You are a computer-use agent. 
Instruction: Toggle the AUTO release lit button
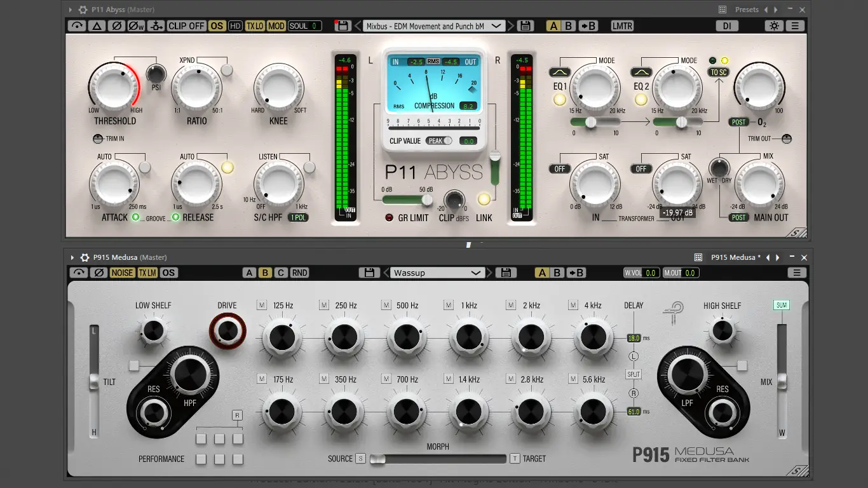click(x=227, y=168)
